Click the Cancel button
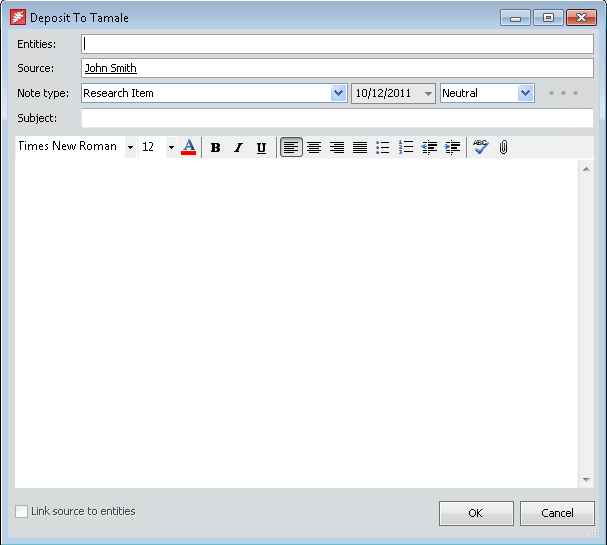The height and width of the screenshot is (545, 607). point(557,513)
